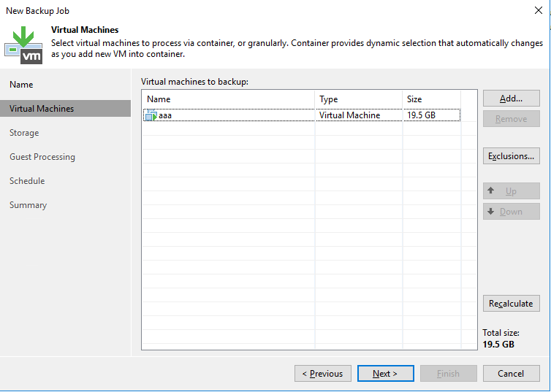Screen dimensions: 551x392
Task: Click the backup job wizard VM icon
Action: click(x=23, y=45)
